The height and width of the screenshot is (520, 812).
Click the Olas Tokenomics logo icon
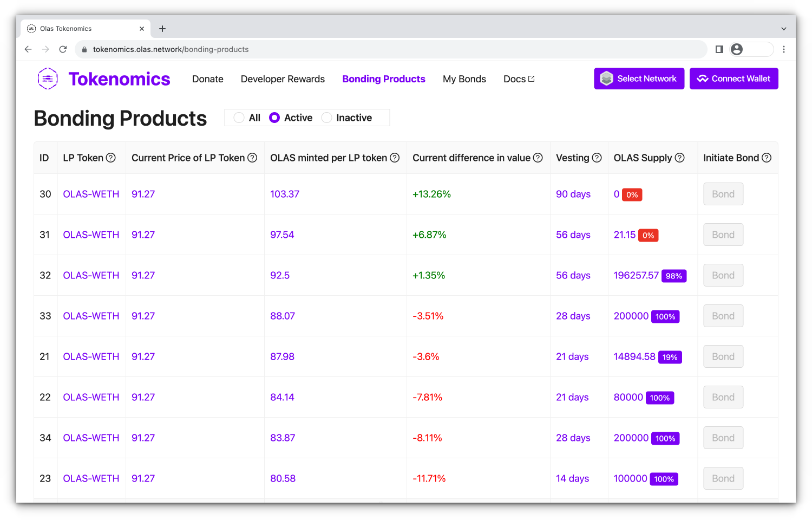click(48, 79)
